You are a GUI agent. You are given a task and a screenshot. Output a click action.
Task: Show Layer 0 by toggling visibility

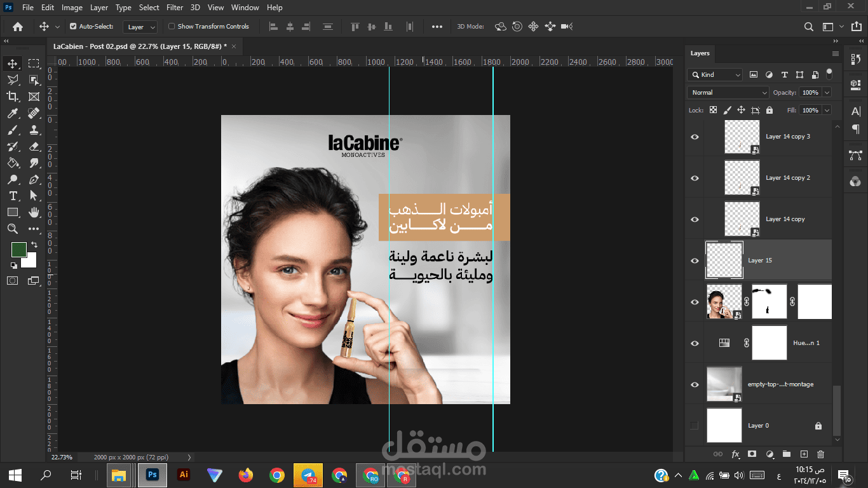click(x=695, y=426)
